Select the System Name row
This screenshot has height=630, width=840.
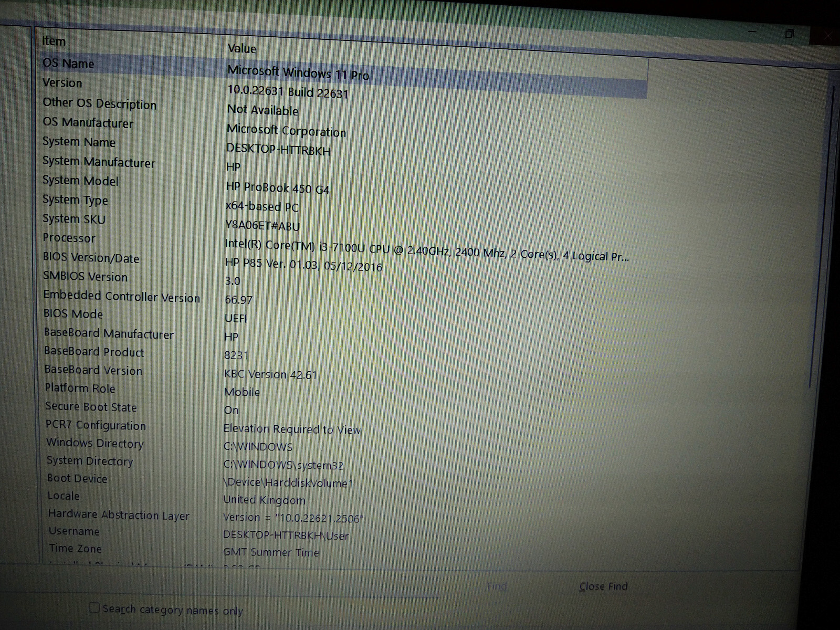click(79, 142)
